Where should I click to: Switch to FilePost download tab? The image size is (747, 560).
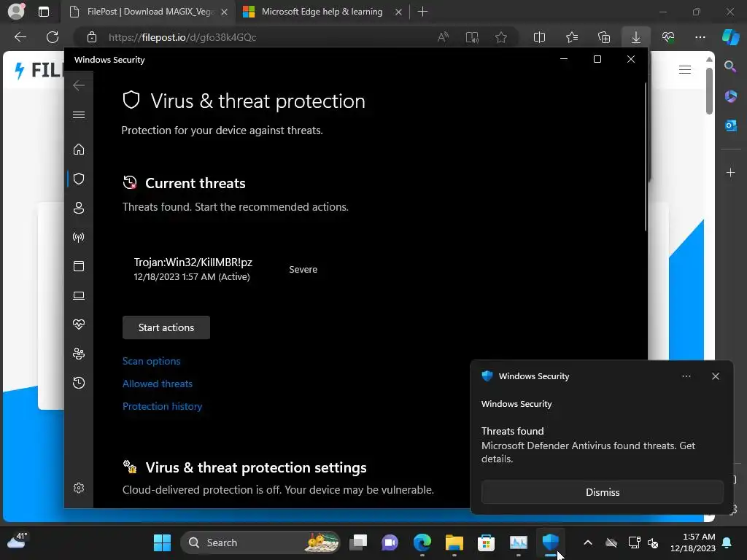(x=147, y=12)
